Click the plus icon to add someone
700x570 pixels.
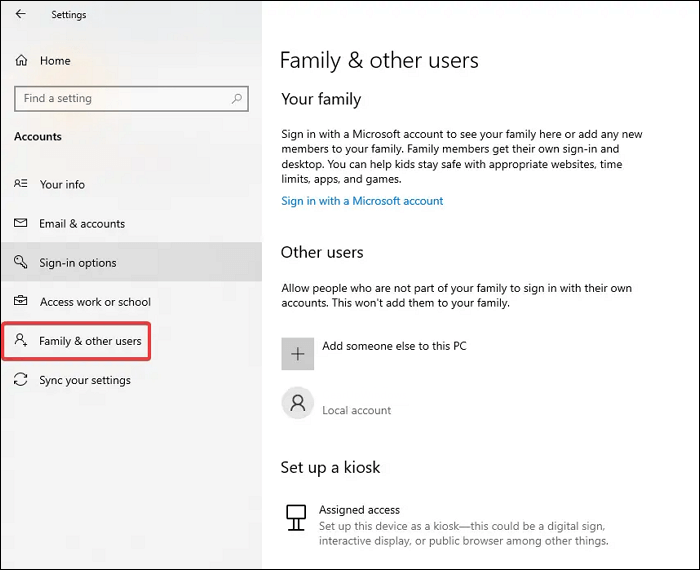coord(297,354)
